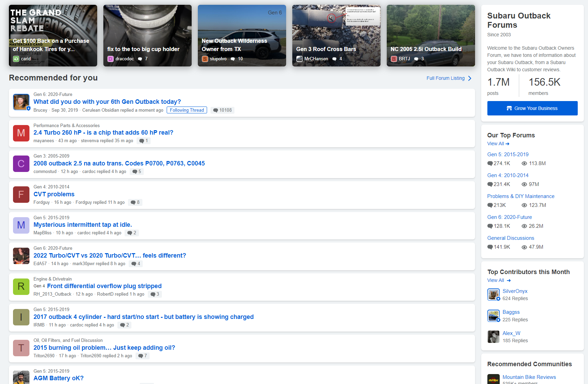Open Mysterious intermittent tap at idle thread
588x384 pixels.
(x=82, y=225)
